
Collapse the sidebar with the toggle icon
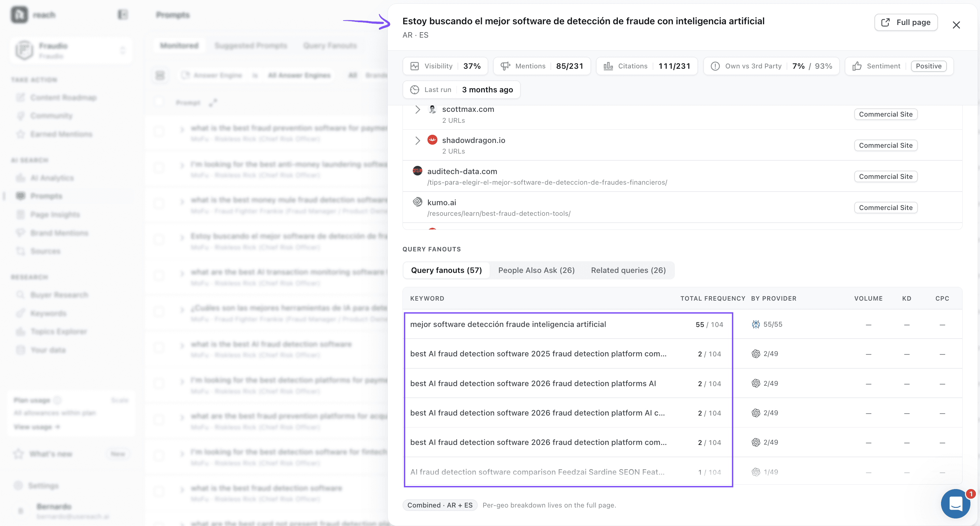pos(122,15)
